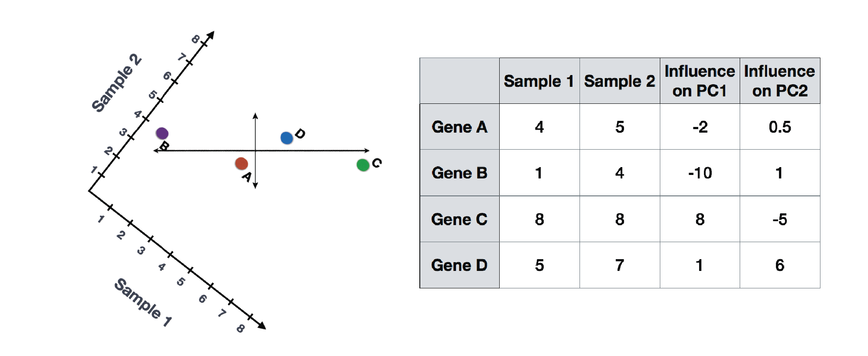The image size is (868, 356).
Task: Click the blue Gene D dot
Action: (x=287, y=138)
